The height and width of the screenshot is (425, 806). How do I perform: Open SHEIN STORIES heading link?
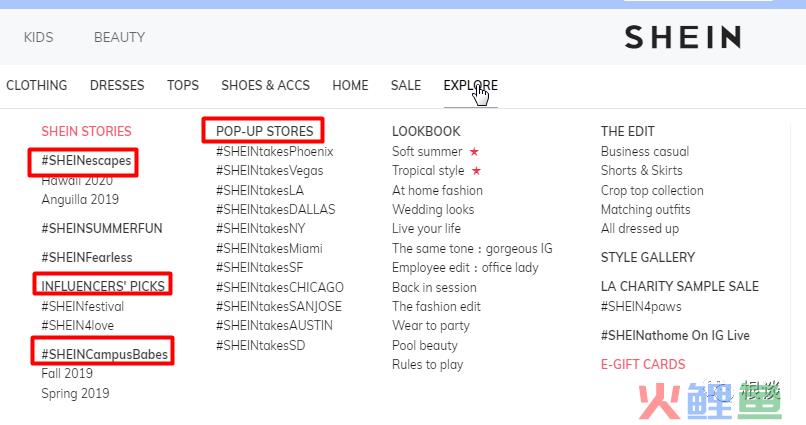pyautogui.click(x=86, y=131)
